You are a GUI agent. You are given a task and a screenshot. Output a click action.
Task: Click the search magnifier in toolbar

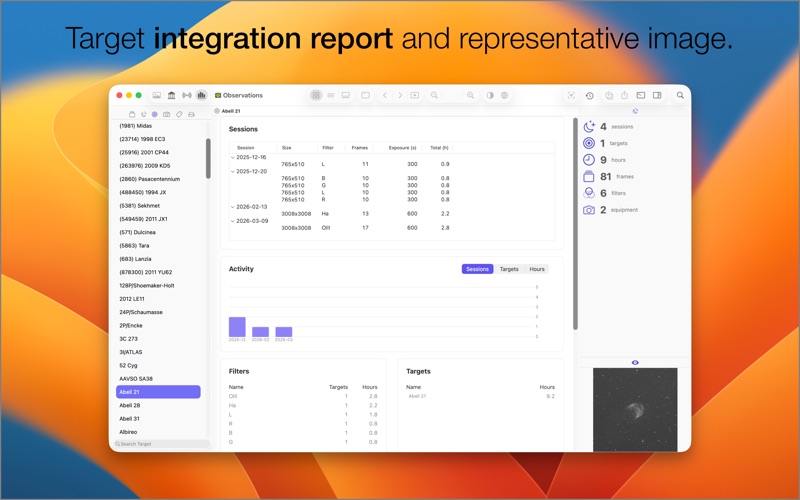point(680,95)
